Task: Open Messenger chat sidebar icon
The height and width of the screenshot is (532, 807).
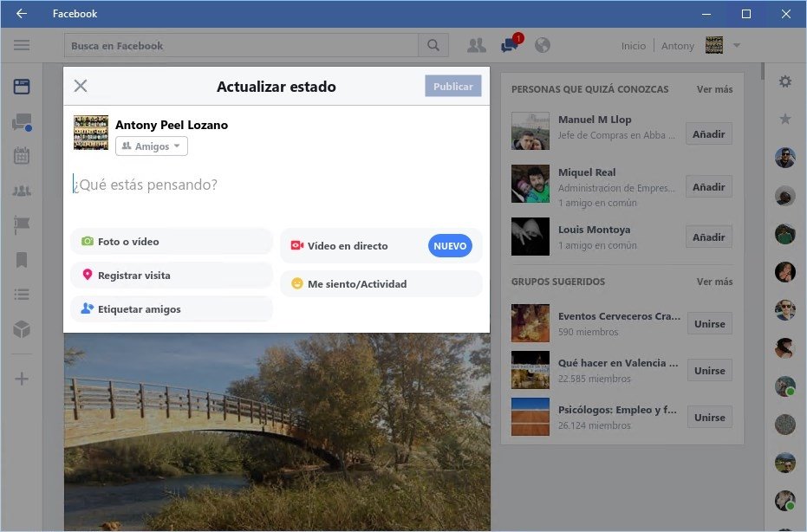Action: pyautogui.click(x=22, y=122)
